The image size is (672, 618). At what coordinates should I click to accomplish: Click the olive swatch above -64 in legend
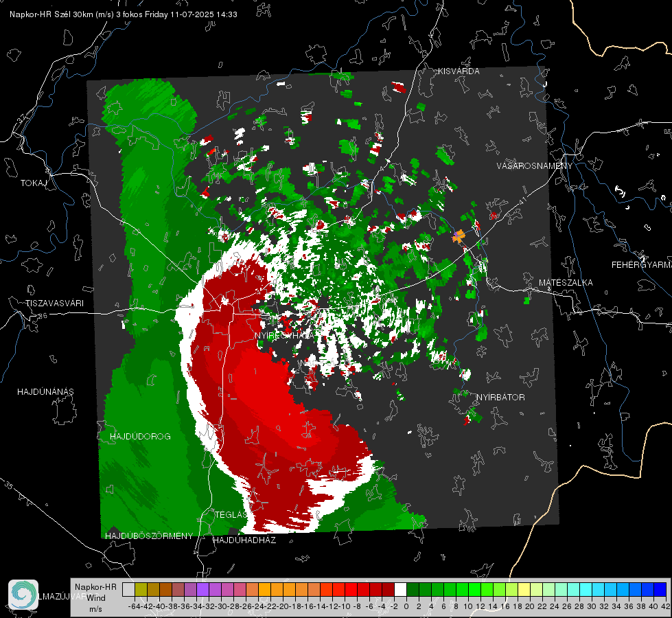point(141,589)
